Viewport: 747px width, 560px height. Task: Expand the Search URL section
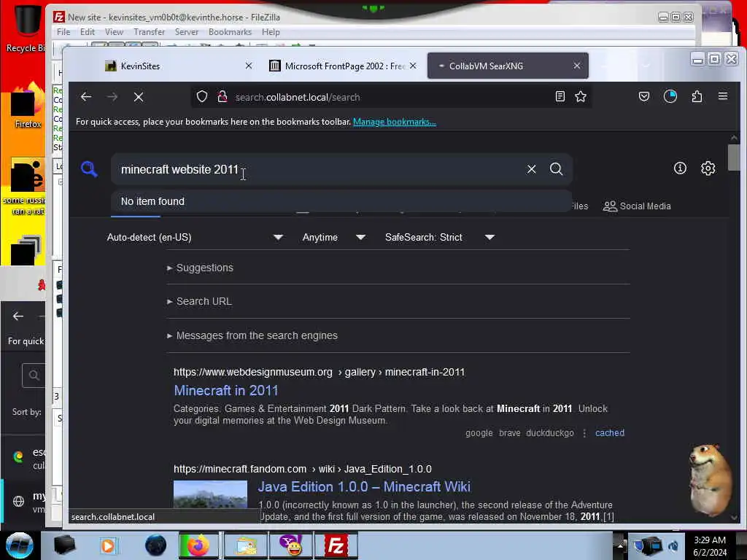200,301
